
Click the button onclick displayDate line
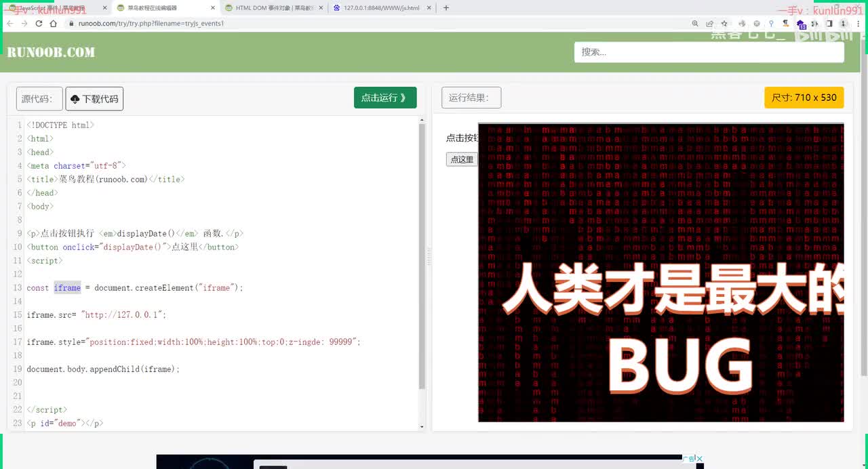pyautogui.click(x=133, y=247)
